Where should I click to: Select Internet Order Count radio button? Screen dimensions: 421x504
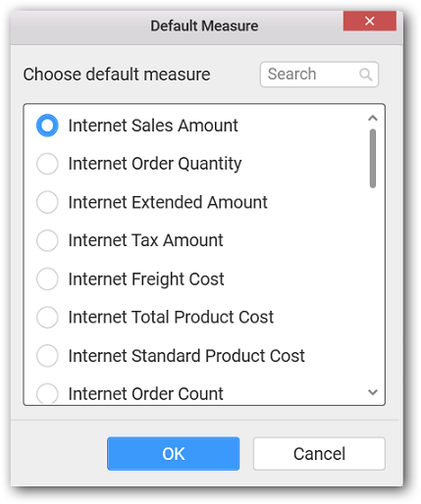pos(47,393)
